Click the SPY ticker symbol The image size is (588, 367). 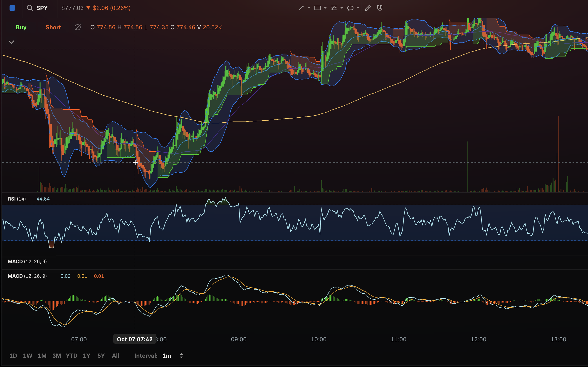tap(42, 8)
